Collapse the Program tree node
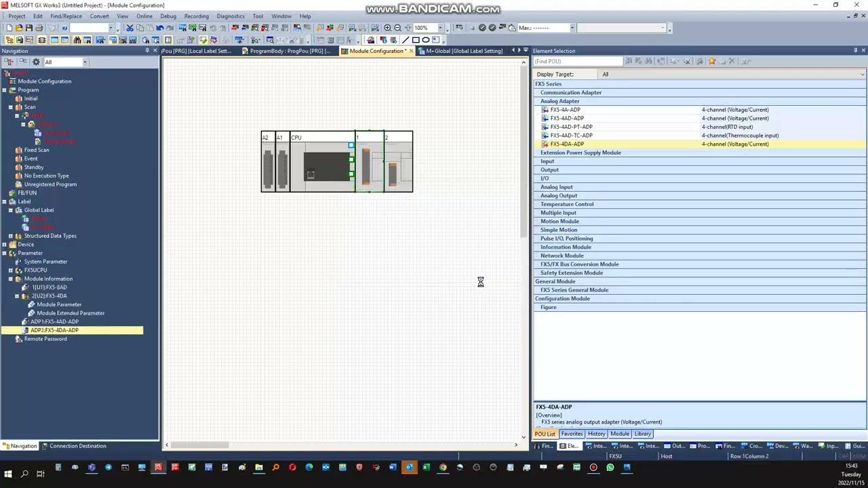The width and height of the screenshot is (868, 488). tap(4, 90)
